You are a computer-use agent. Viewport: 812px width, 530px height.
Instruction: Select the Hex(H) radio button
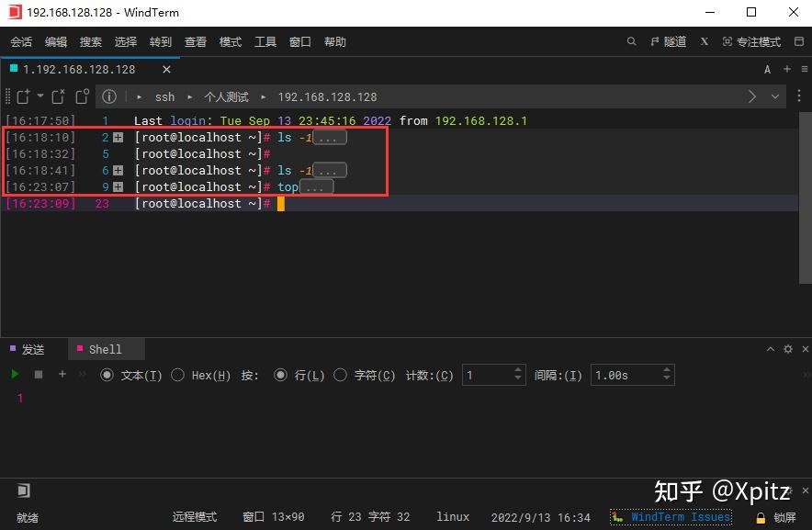(x=177, y=375)
